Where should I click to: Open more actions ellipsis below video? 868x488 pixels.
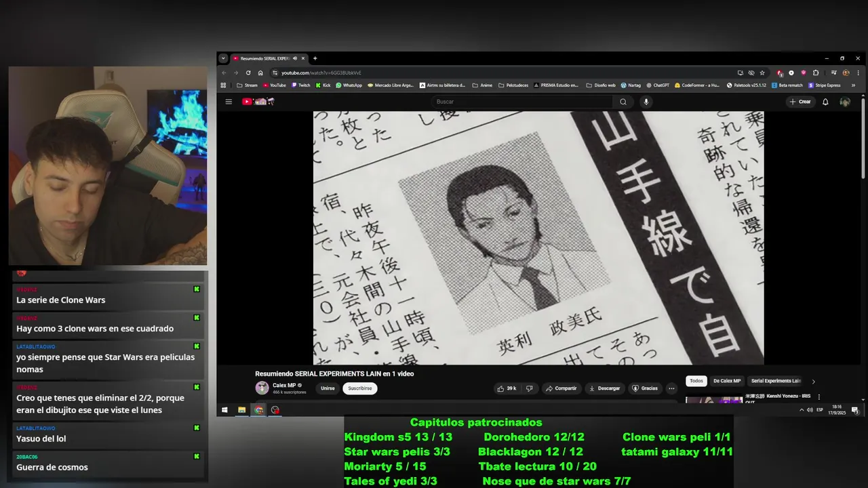[x=671, y=388]
